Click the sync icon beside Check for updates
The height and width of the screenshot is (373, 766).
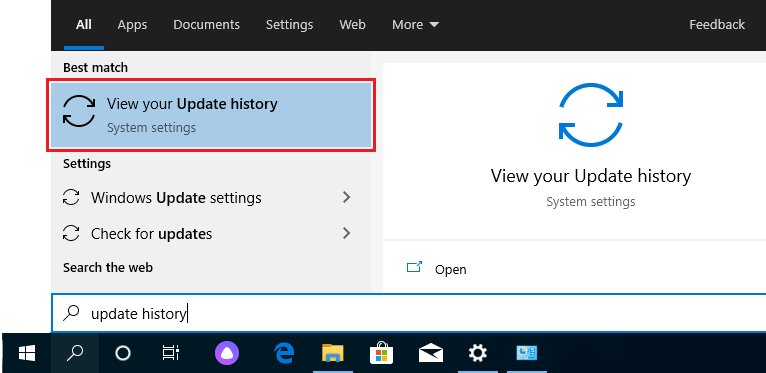point(71,234)
